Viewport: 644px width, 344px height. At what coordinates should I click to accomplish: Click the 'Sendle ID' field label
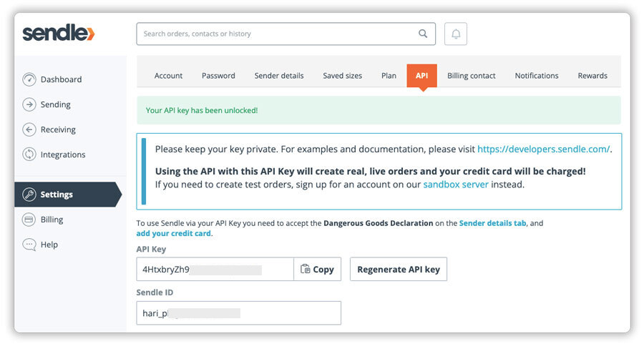click(x=155, y=293)
